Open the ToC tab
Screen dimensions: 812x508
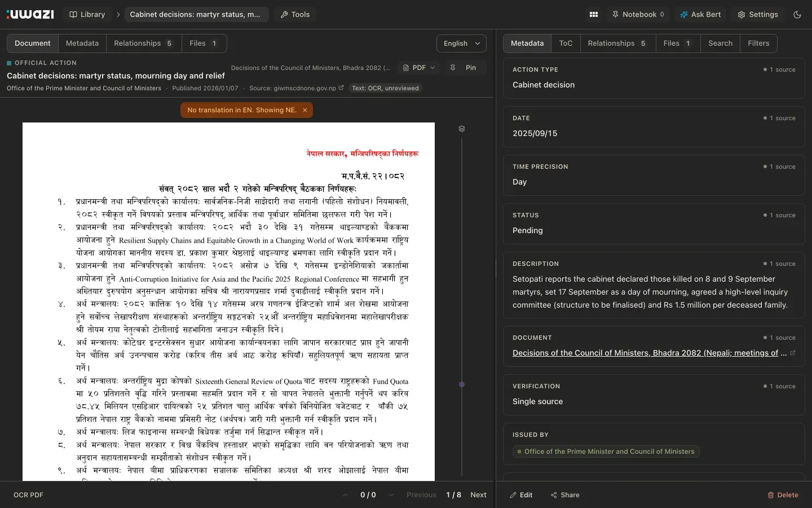click(566, 43)
